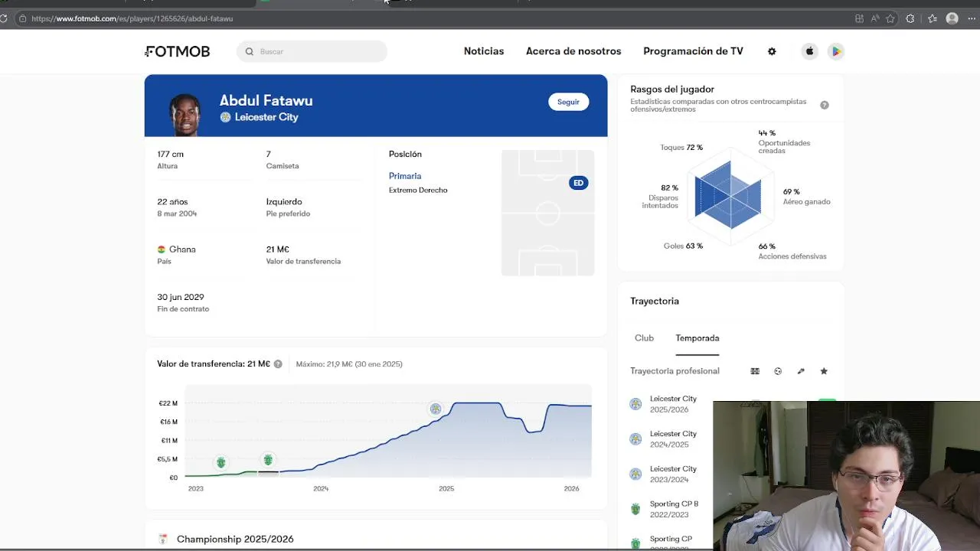Click the browser read aloud icon
This screenshot has height=551, width=980.
(x=875, y=18)
